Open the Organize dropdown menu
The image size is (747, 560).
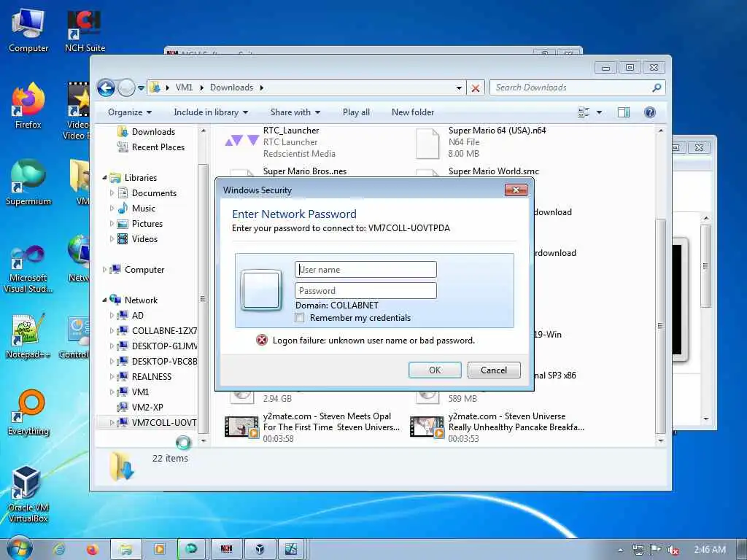[130, 112]
